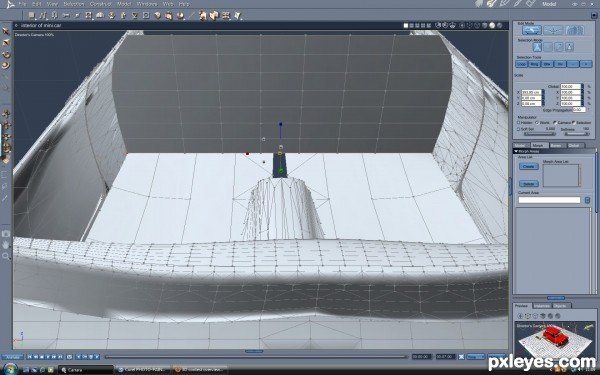Screen dimensions: 600x375
Task: Click the first icon in Preview panel toolbar
Action: (x=520, y=316)
